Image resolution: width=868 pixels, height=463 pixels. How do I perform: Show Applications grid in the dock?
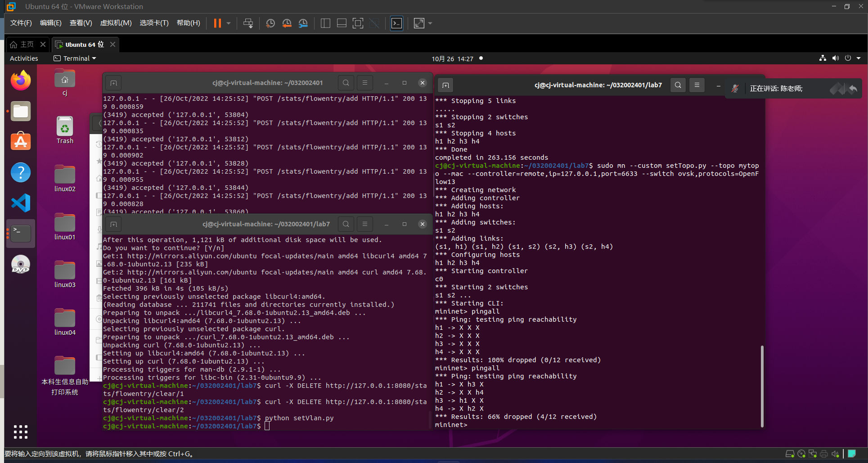pos(21,432)
